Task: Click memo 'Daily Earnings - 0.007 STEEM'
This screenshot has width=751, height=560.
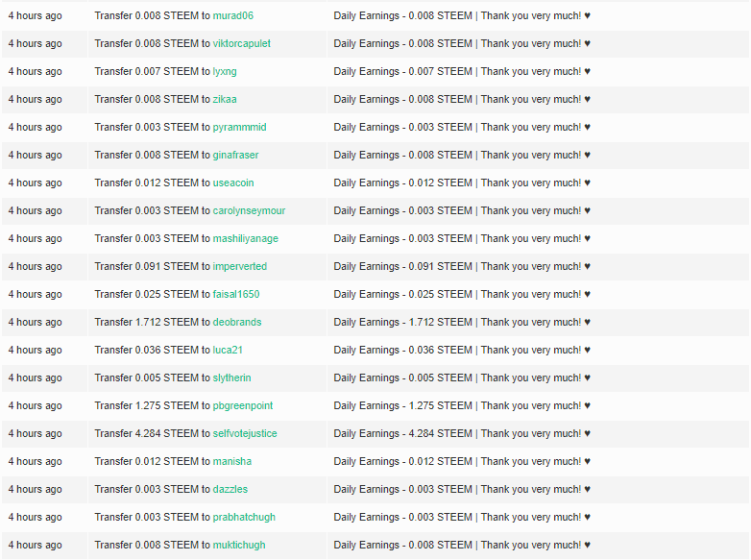Action: pos(402,71)
